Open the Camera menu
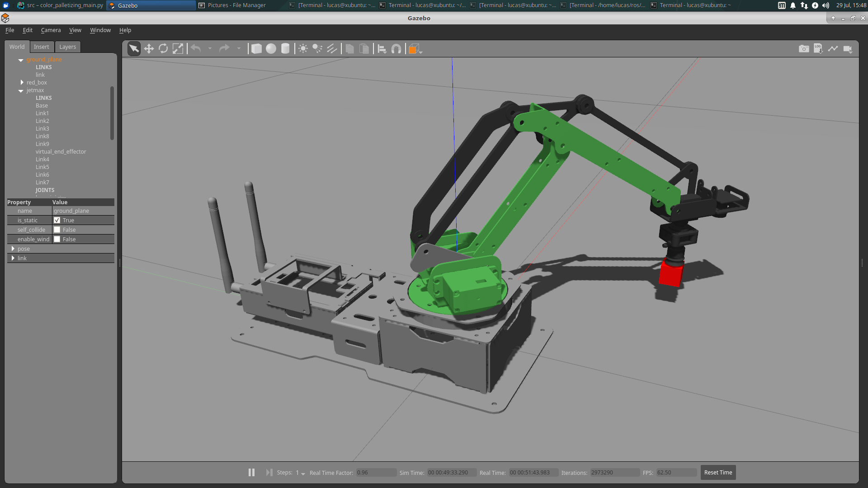 pyautogui.click(x=51, y=30)
